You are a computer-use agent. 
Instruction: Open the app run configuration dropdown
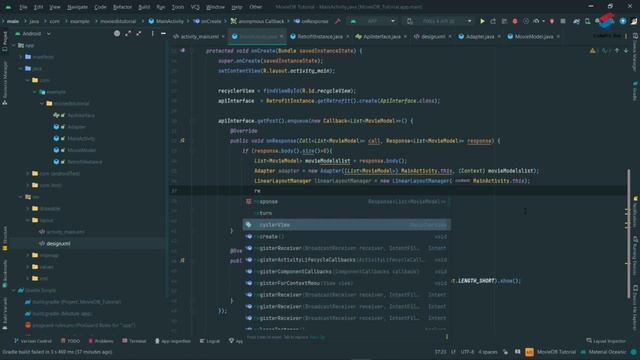(373, 21)
